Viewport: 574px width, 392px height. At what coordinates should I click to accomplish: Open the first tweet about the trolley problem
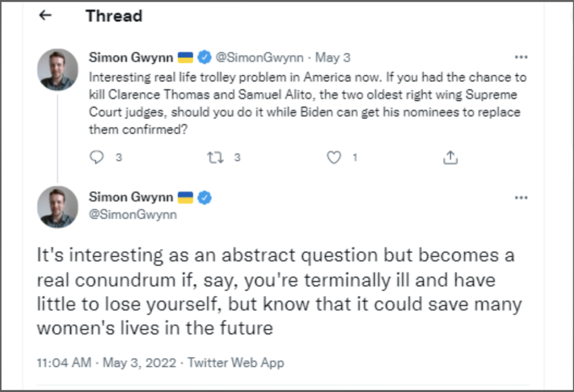tap(307, 104)
